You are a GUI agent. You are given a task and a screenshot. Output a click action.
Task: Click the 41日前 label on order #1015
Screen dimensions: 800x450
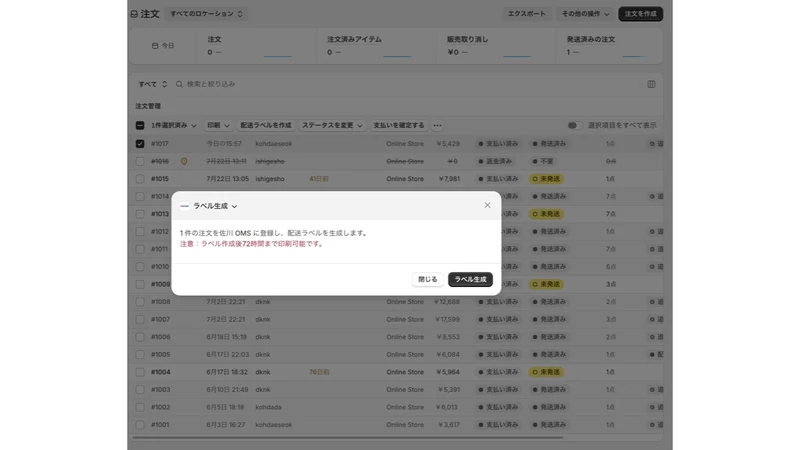pyautogui.click(x=319, y=179)
